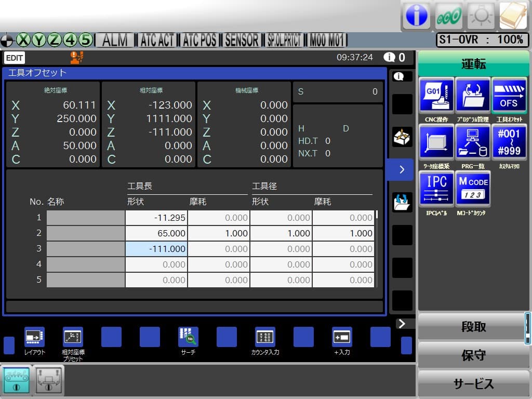Toggle the screen brightness icon
Screen dimensions: 532x399
pos(481,16)
